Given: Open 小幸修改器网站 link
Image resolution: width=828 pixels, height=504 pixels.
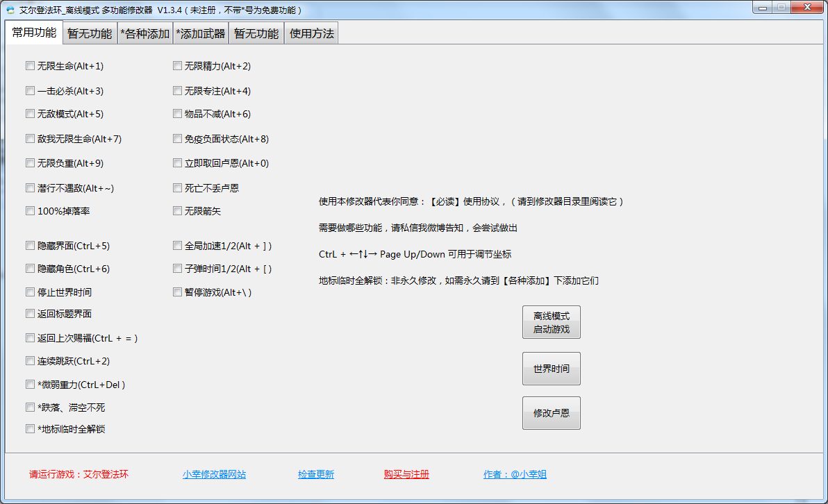Looking at the screenshot, I should [x=215, y=474].
